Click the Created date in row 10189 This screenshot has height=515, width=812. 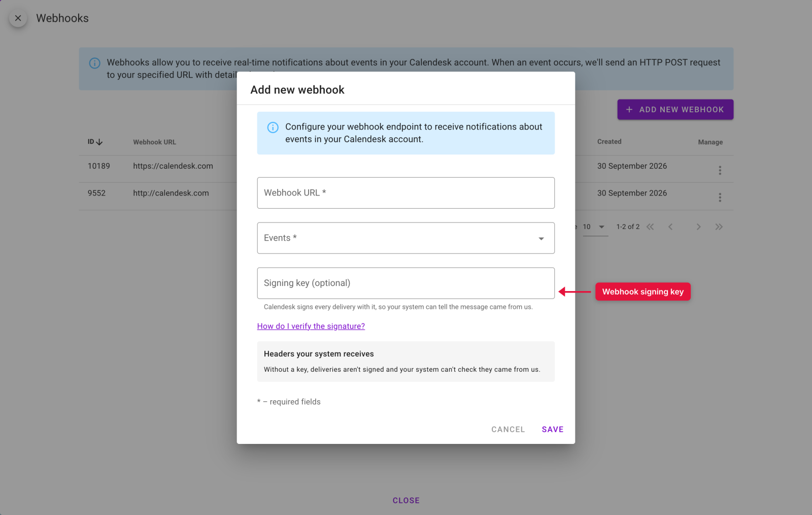(632, 166)
